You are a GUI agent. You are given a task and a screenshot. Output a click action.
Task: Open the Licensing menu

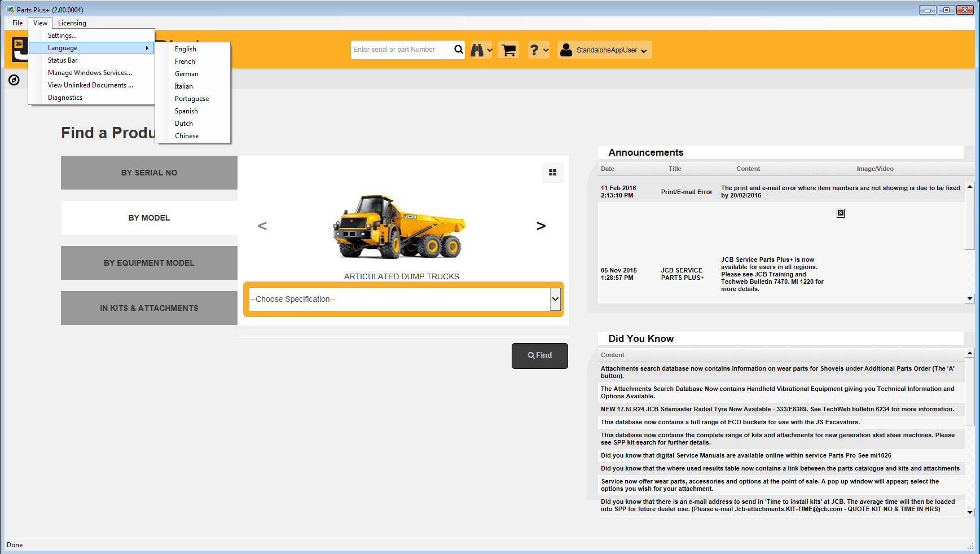pos(72,23)
